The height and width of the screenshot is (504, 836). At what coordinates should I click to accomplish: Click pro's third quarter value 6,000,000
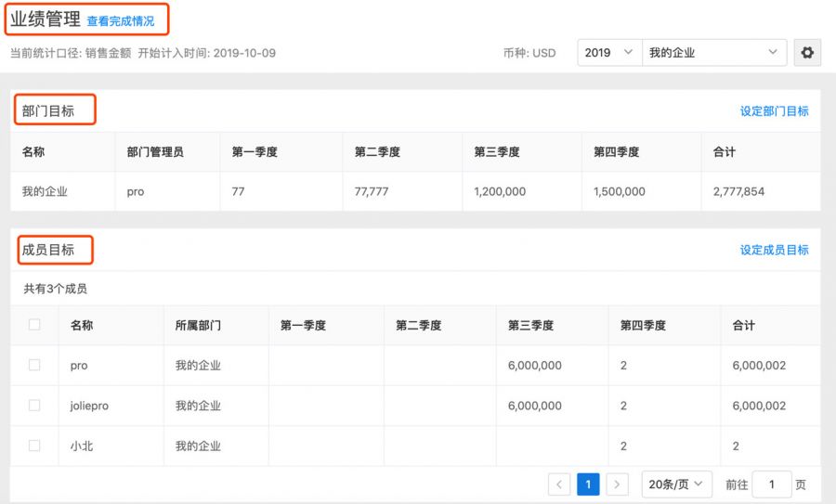[x=534, y=366]
